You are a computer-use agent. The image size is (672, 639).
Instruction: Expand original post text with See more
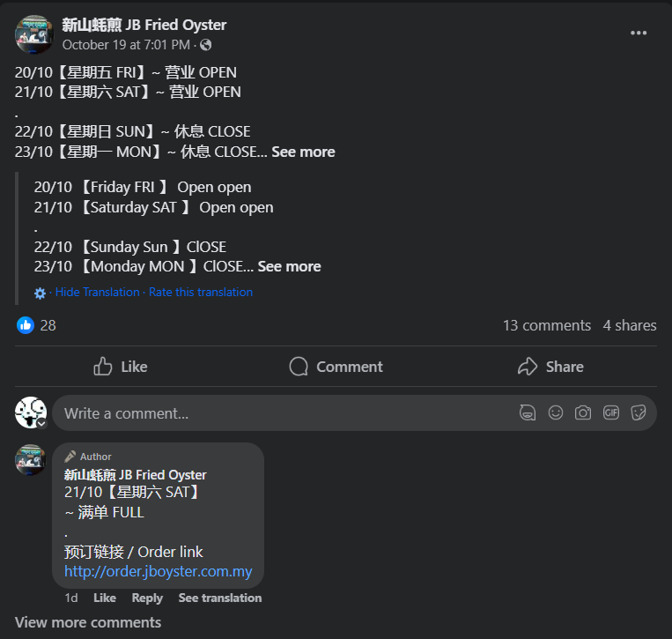click(x=303, y=152)
